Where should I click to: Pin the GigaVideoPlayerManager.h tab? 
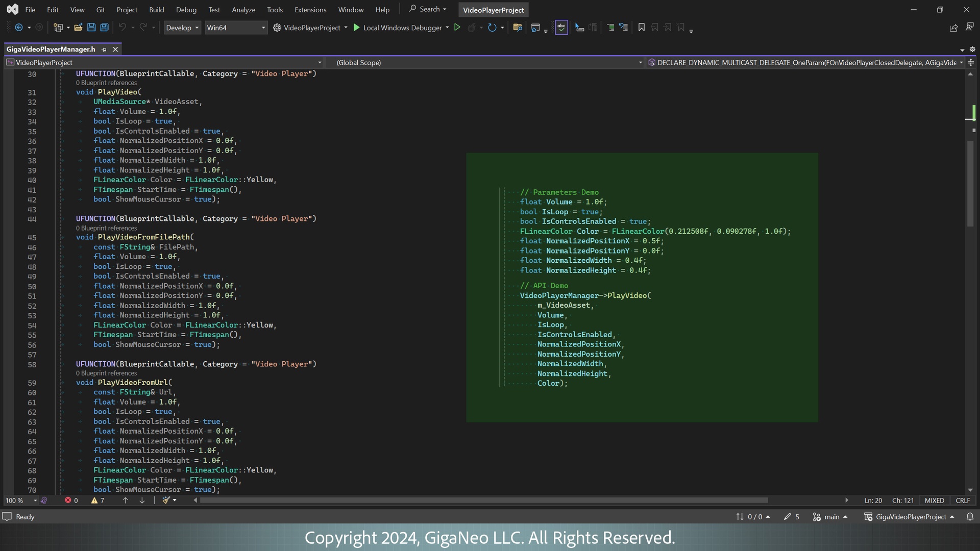(x=104, y=49)
